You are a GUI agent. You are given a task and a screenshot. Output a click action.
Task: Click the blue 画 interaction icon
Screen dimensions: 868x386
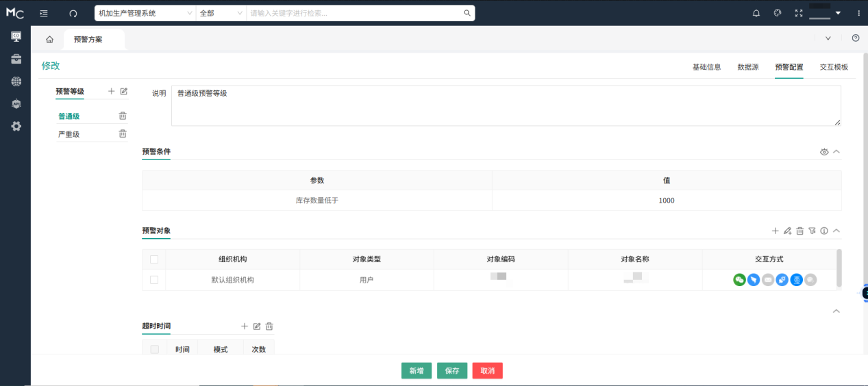point(797,279)
